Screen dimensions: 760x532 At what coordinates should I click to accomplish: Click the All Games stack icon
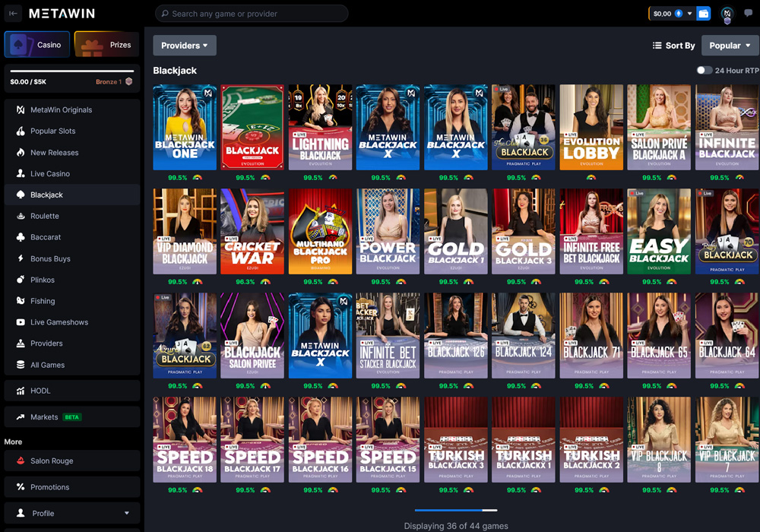coord(21,365)
